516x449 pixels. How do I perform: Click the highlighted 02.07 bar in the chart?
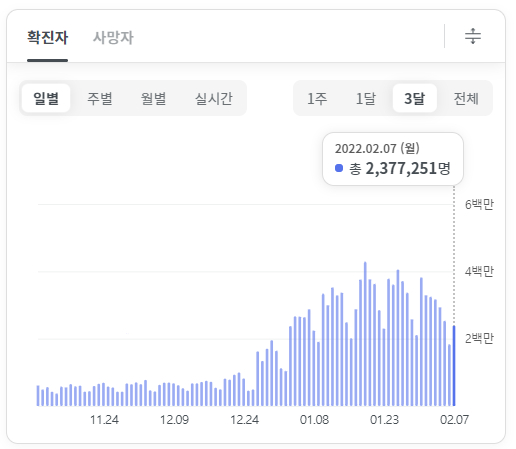[454, 366]
